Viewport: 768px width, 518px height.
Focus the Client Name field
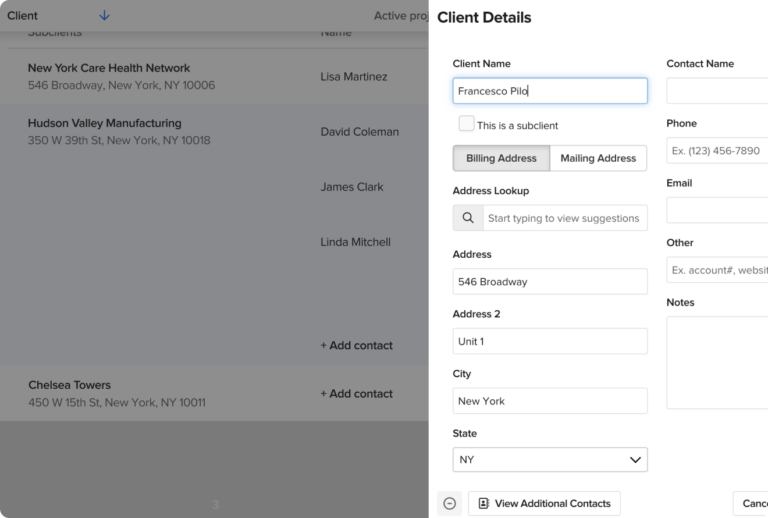click(550, 91)
